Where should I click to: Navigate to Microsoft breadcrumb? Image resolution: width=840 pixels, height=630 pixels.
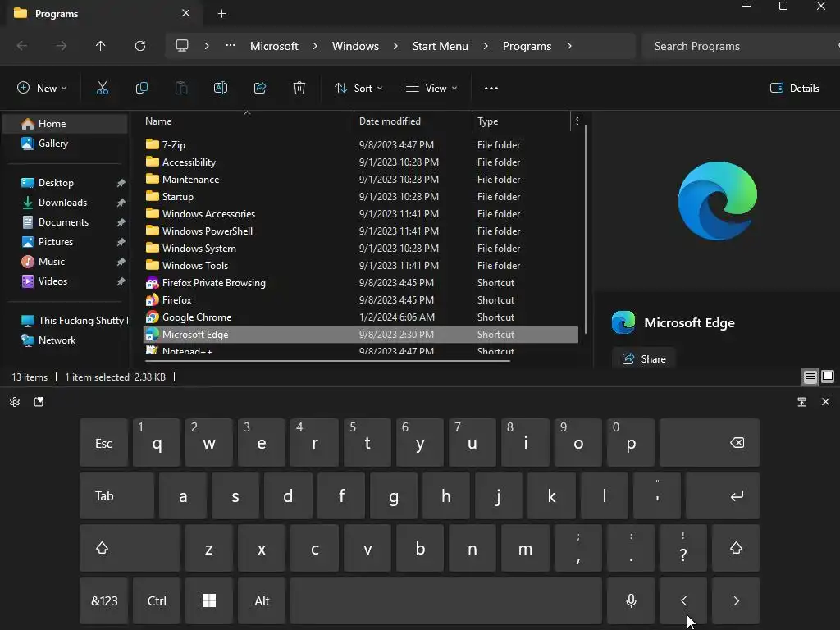click(x=274, y=46)
